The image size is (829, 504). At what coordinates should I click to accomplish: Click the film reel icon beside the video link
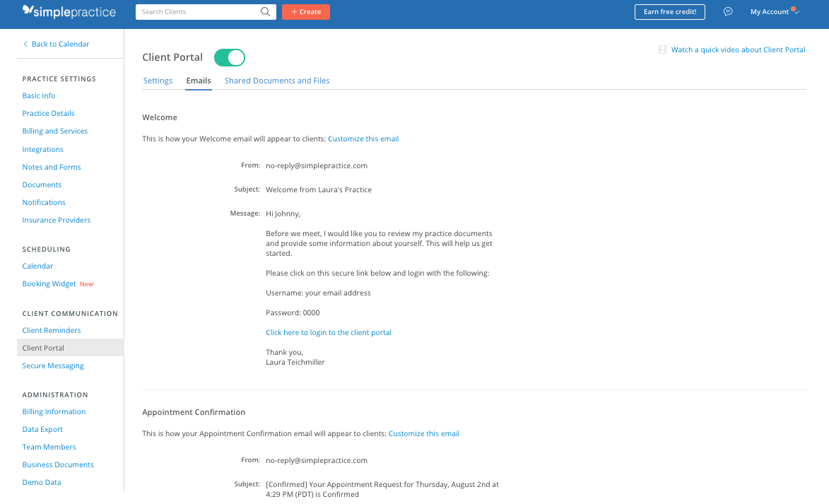pos(662,49)
